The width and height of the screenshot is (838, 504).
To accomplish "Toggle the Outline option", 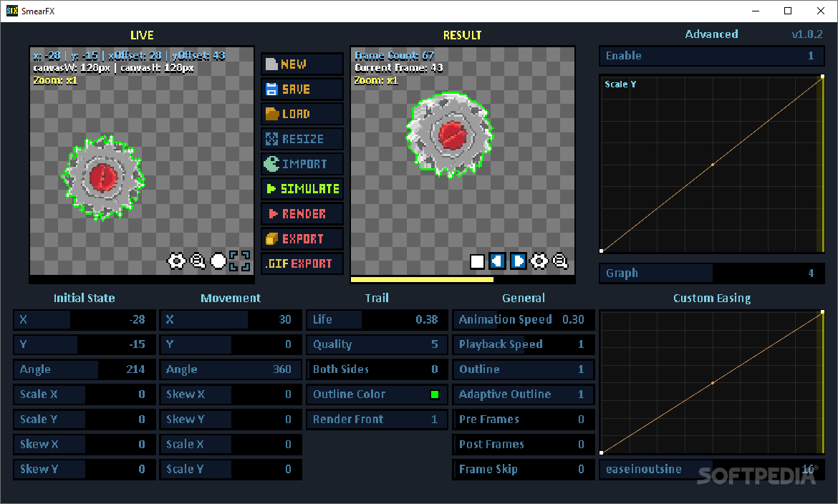I will (524, 369).
